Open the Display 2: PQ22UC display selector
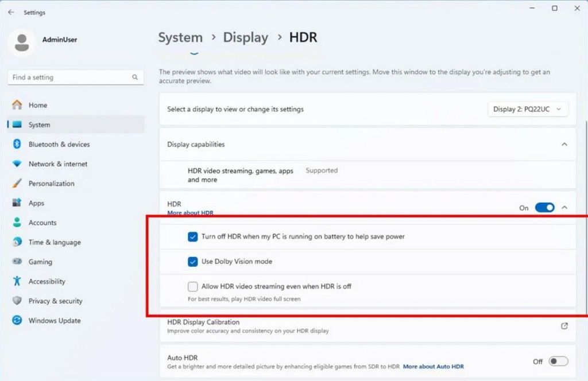The image size is (588, 381). click(x=528, y=109)
